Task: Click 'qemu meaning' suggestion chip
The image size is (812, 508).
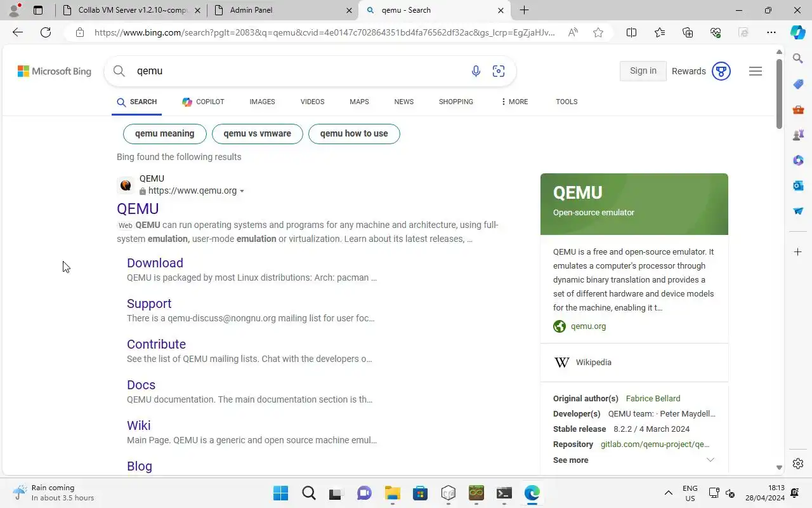Action: click(x=165, y=134)
